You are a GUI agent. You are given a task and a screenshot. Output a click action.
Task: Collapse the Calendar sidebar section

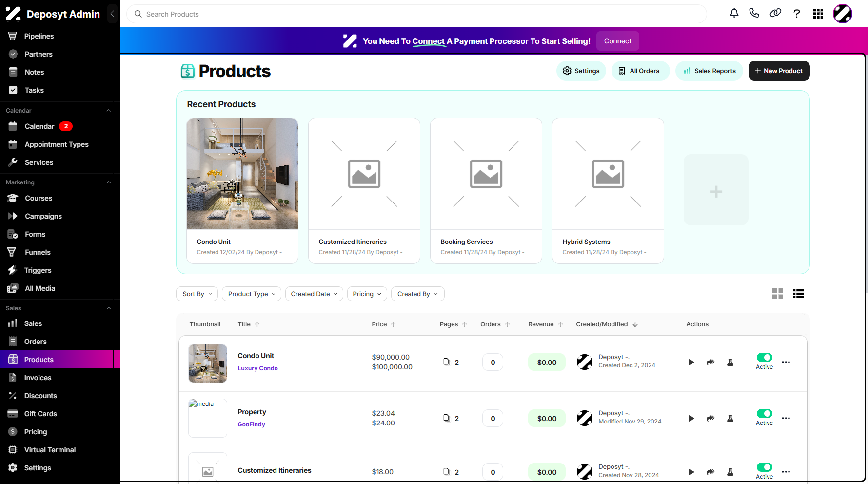(x=109, y=111)
